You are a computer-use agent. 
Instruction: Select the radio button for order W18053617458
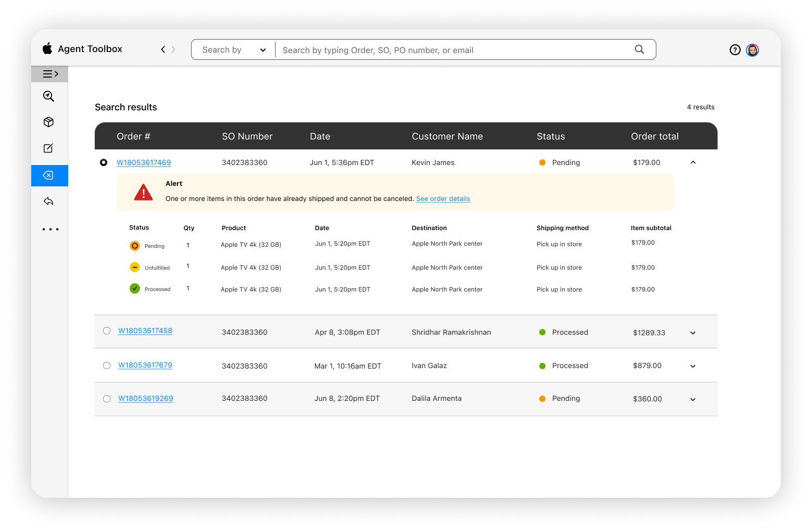(x=107, y=331)
